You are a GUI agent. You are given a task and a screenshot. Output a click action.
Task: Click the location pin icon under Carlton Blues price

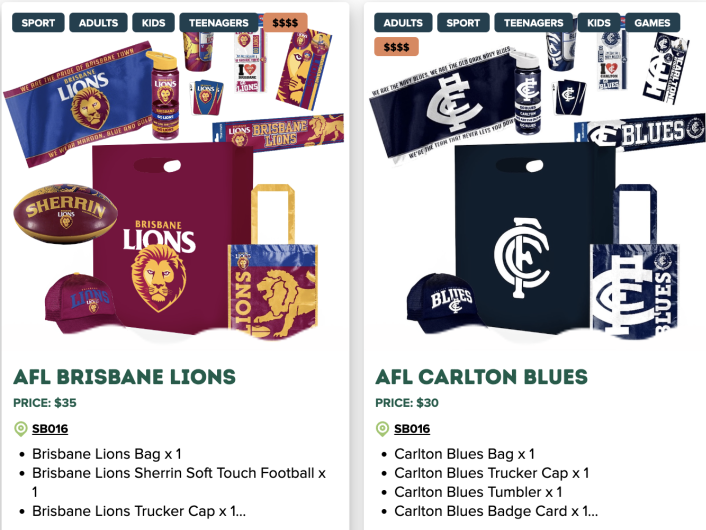pos(382,429)
